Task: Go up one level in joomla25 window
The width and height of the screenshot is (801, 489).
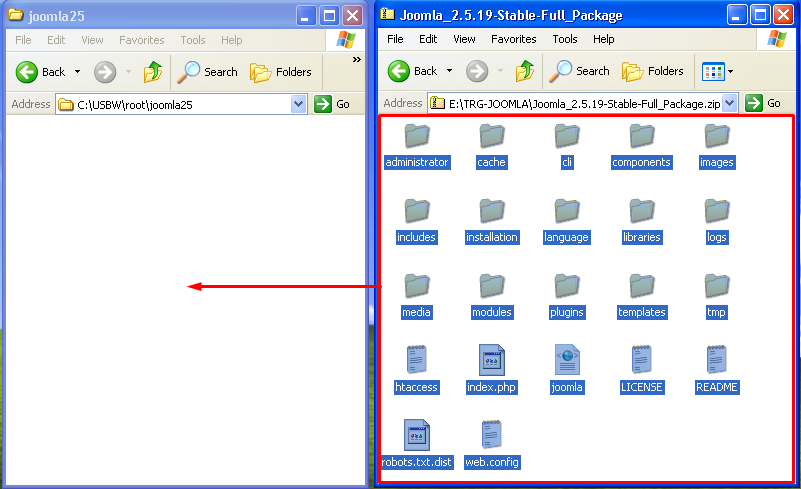Action: point(153,72)
